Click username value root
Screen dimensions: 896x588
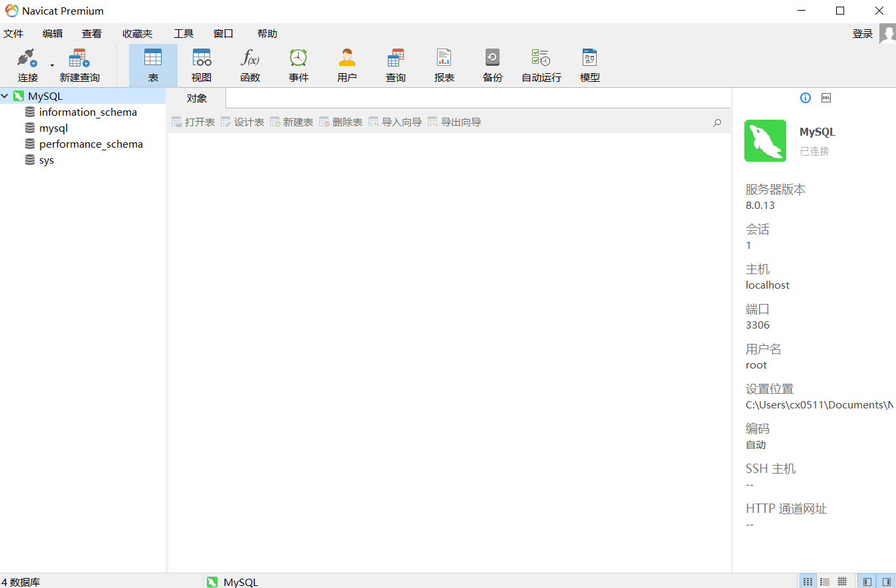point(756,365)
